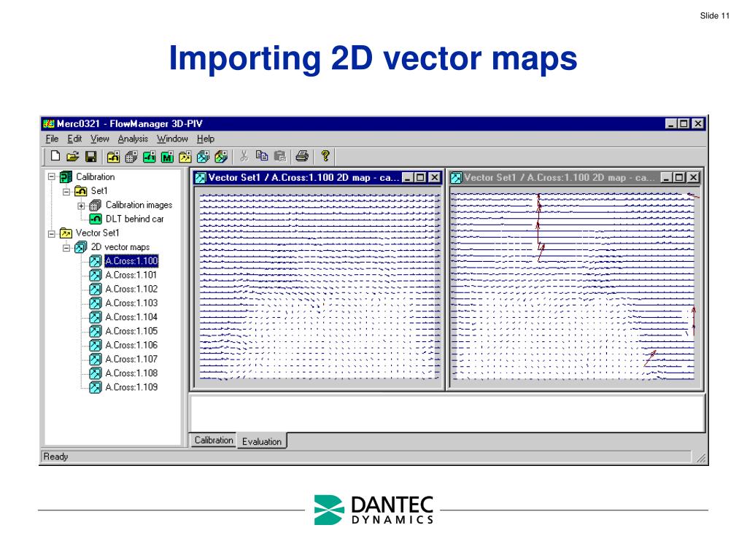
Task: Click the green DLT calibration toolbar icon
Action: pyautogui.click(x=149, y=156)
